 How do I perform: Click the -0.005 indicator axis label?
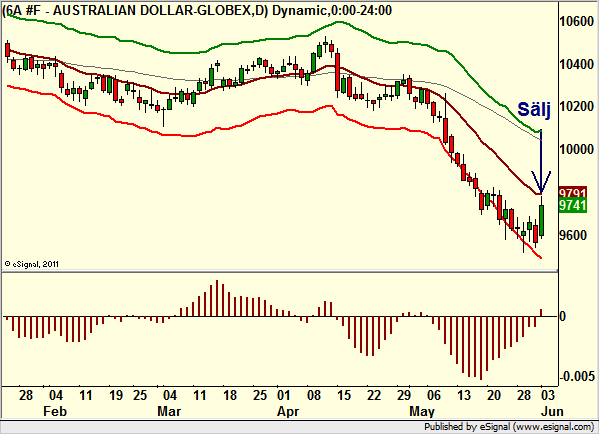point(577,376)
